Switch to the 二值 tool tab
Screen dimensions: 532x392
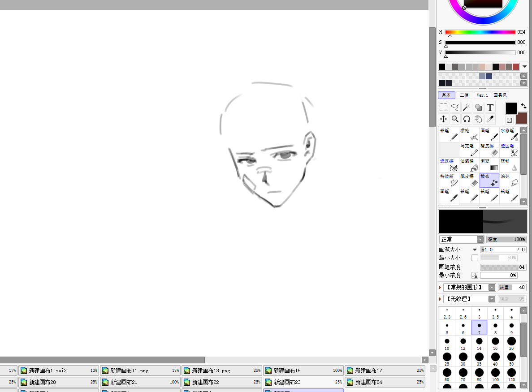(x=464, y=95)
